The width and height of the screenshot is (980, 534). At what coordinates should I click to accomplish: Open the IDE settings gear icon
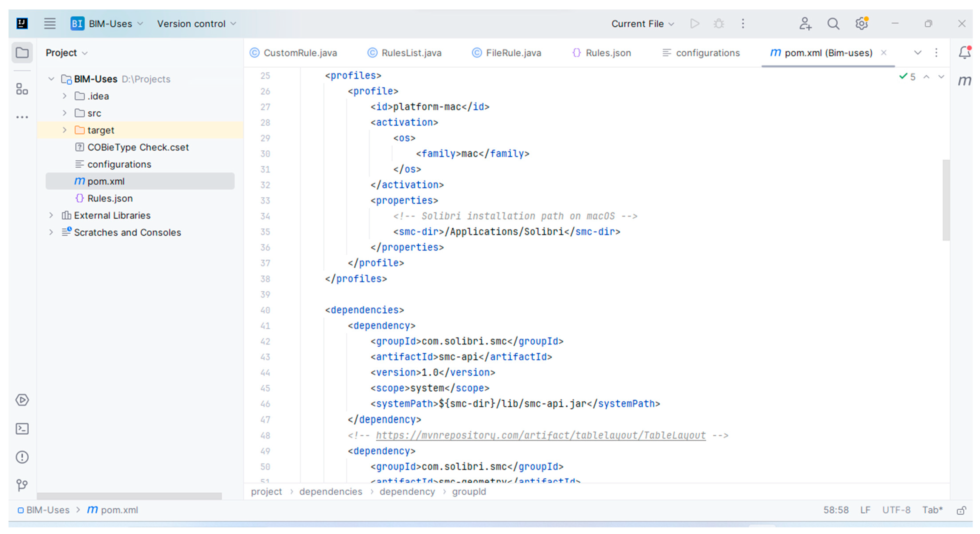pos(861,24)
